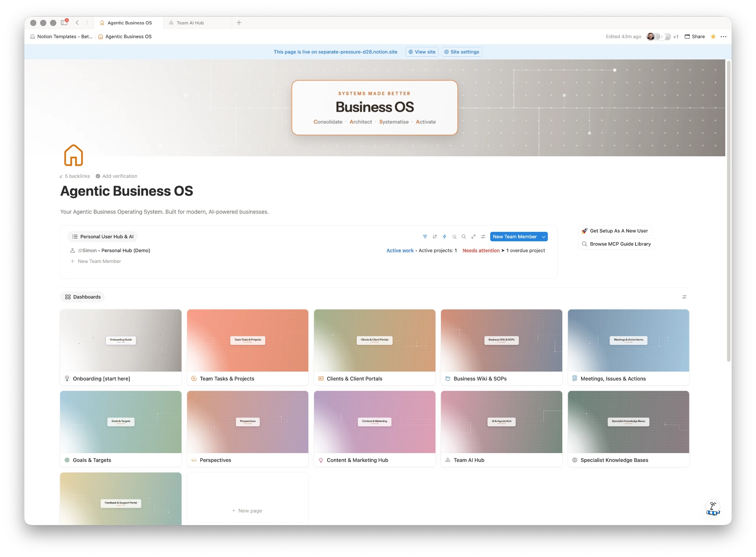This screenshot has width=756, height=557.
Task: Click the Business OS cover banner
Action: click(374, 108)
